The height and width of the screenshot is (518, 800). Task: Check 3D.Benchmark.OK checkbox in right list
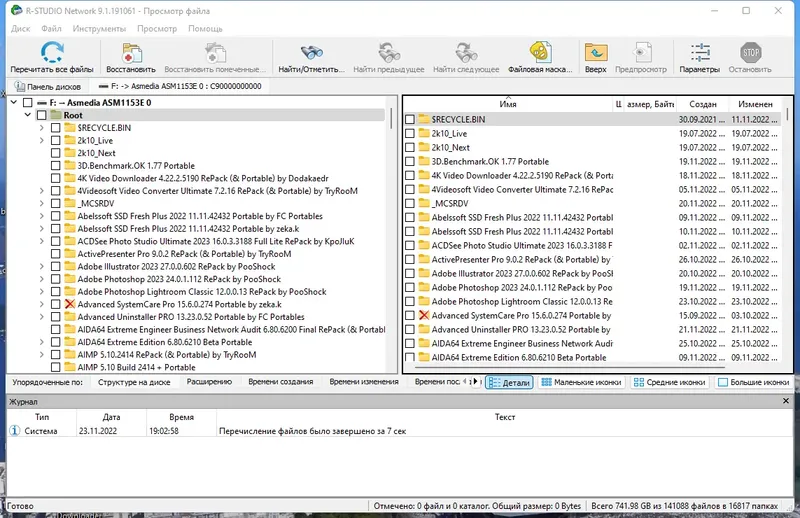click(410, 161)
